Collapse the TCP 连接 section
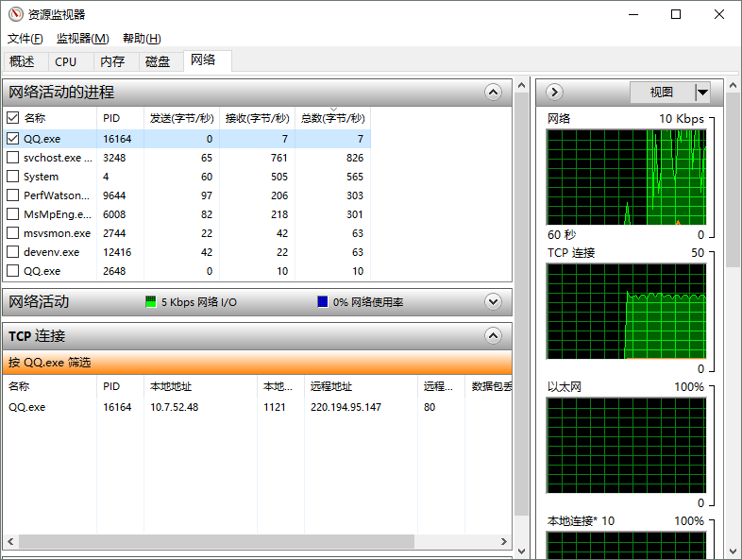The width and height of the screenshot is (742, 560). [493, 335]
